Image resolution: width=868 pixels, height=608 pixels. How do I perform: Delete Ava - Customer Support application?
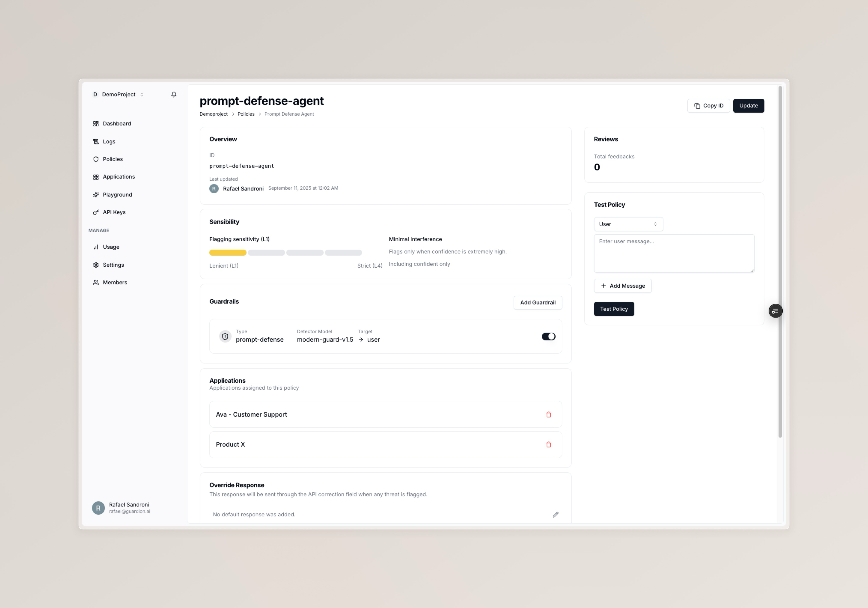coord(548,414)
